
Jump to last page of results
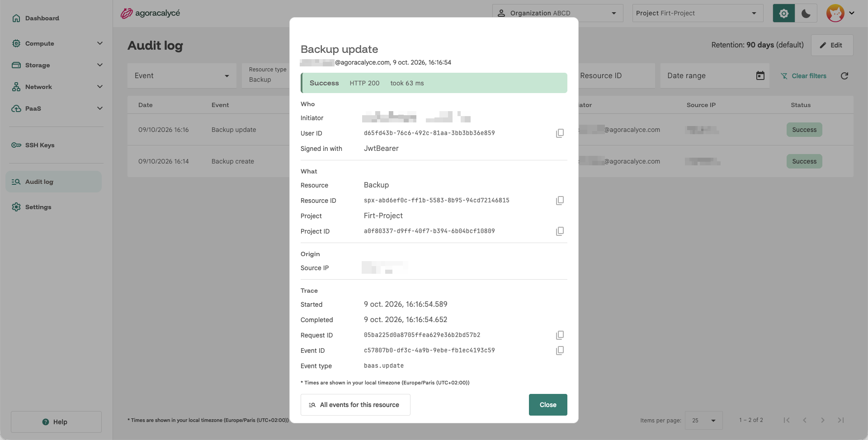point(841,420)
